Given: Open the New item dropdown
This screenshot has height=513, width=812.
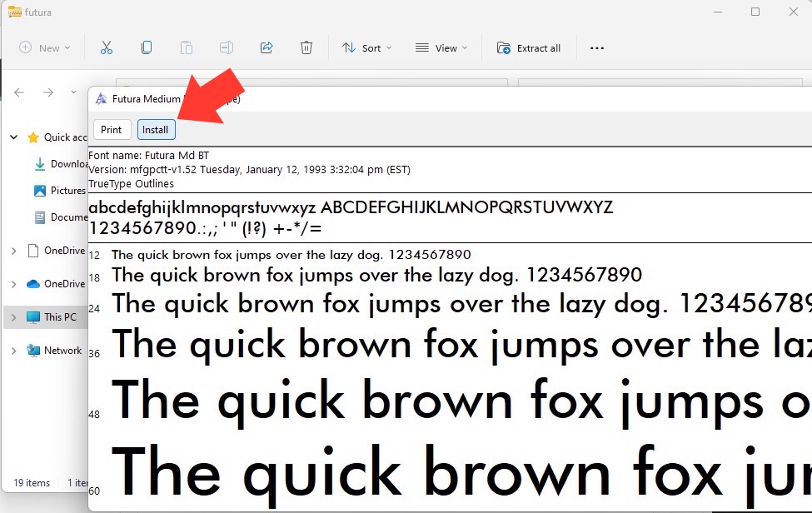Looking at the screenshot, I should [44, 48].
